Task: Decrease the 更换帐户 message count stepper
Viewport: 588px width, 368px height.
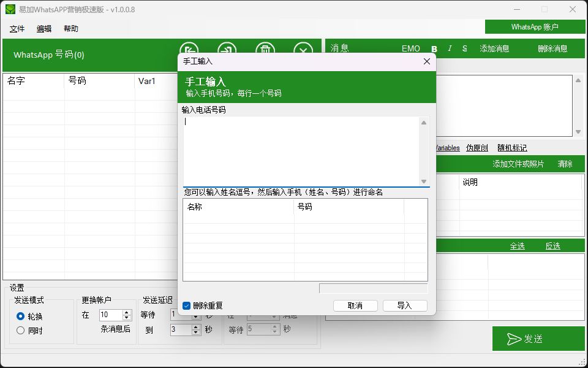Action: pos(127,318)
